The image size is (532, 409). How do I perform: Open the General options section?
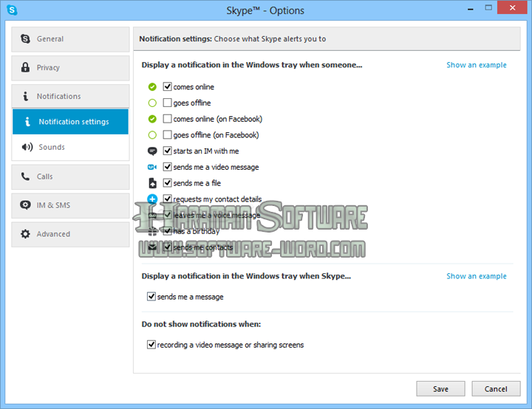[x=70, y=39]
